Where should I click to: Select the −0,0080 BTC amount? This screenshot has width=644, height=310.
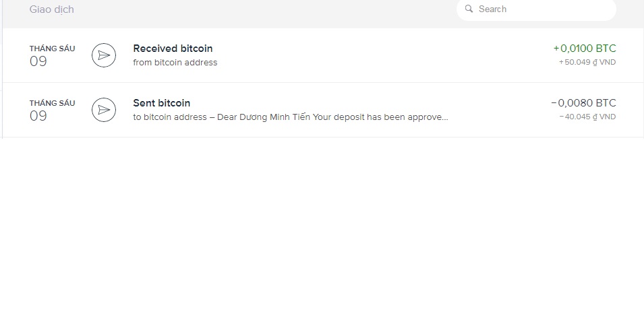click(583, 103)
